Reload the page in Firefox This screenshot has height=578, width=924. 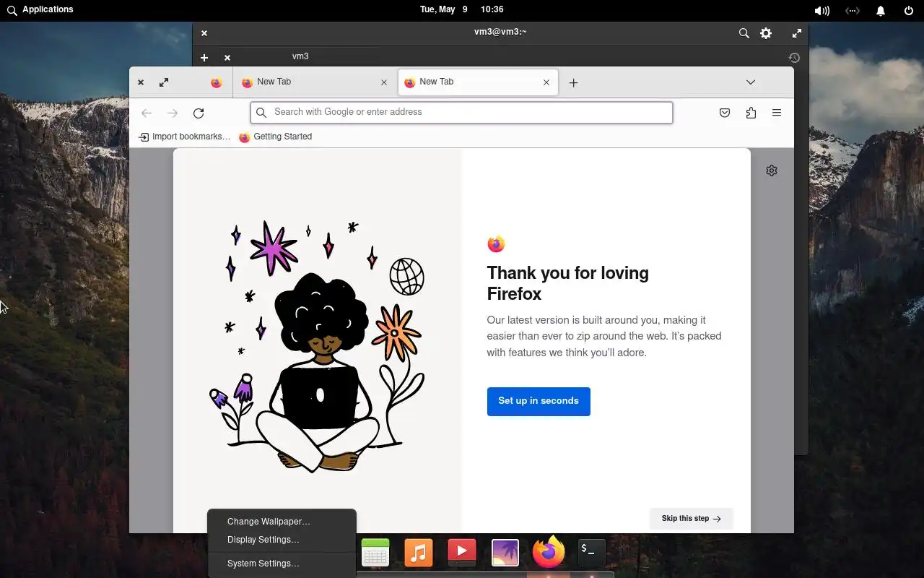[199, 113]
